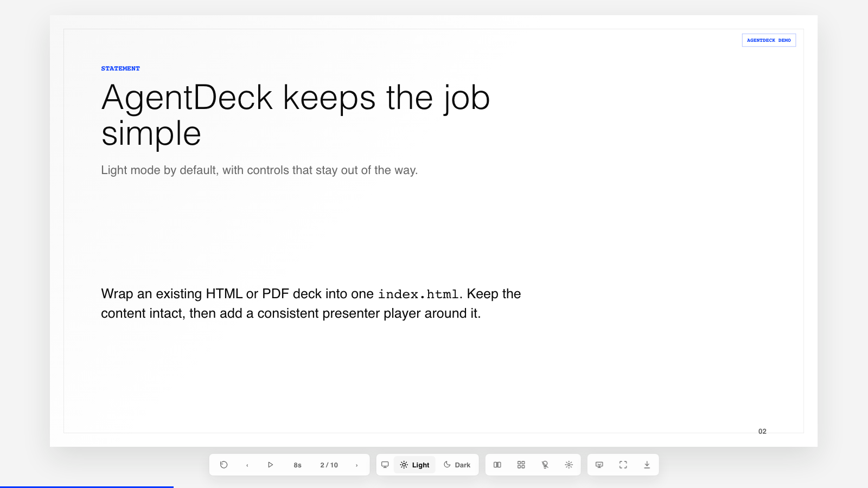Open the 2 / 10 slide counter
Image resolution: width=868 pixels, height=488 pixels.
pyautogui.click(x=329, y=465)
